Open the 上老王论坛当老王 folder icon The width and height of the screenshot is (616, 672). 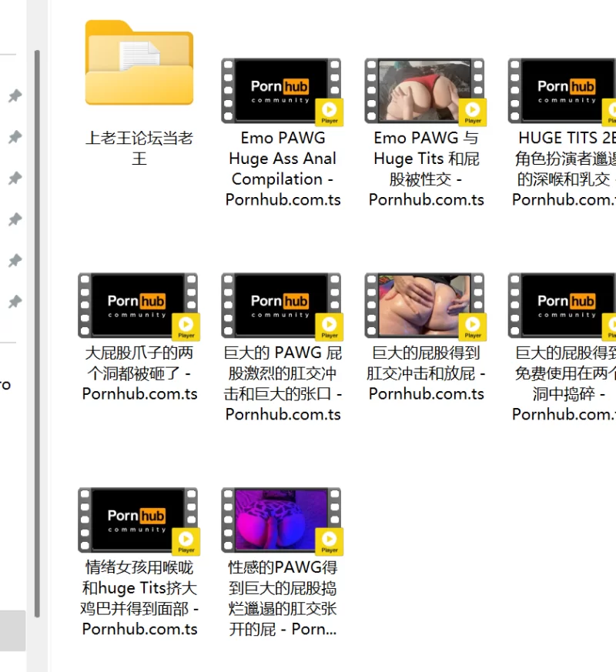click(139, 62)
